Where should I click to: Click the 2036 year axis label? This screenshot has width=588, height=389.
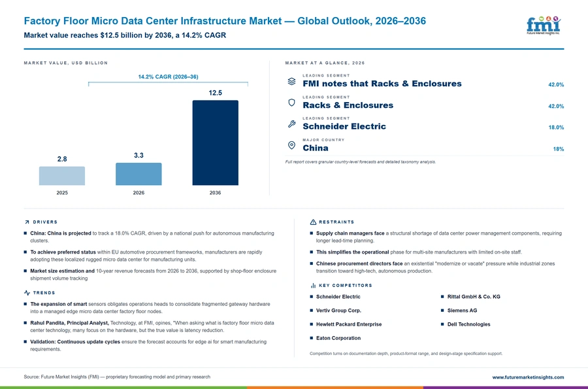(x=215, y=193)
